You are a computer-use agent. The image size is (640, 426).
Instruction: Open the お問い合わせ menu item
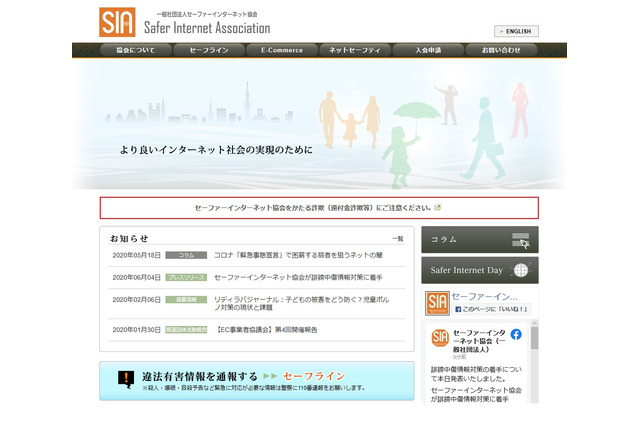tap(501, 50)
